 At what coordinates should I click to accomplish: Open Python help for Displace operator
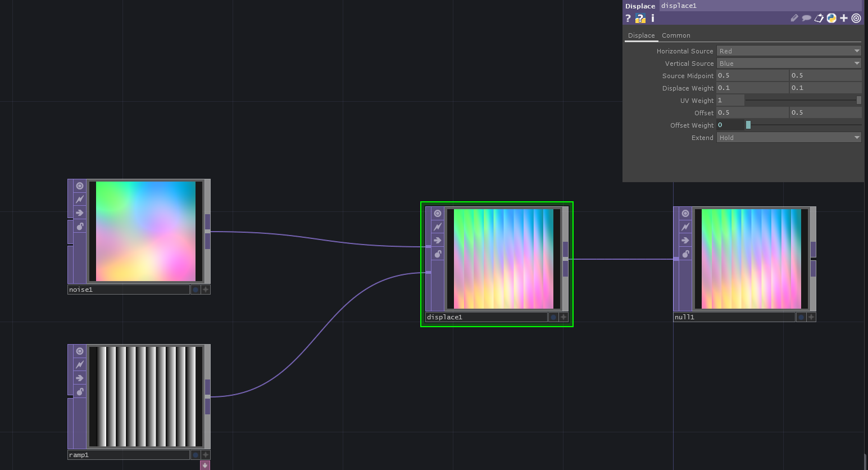click(x=640, y=19)
